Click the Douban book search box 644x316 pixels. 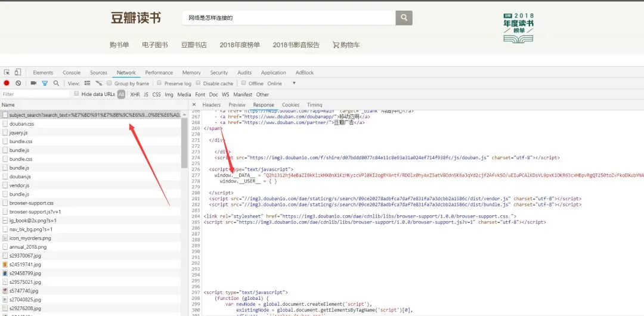pos(289,18)
